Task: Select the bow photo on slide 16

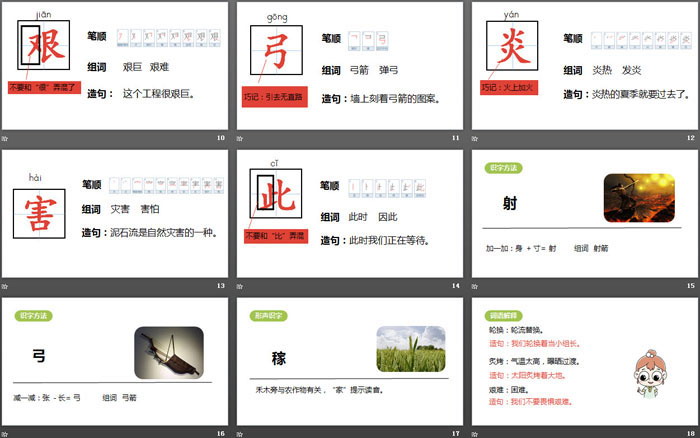Action: [169, 351]
